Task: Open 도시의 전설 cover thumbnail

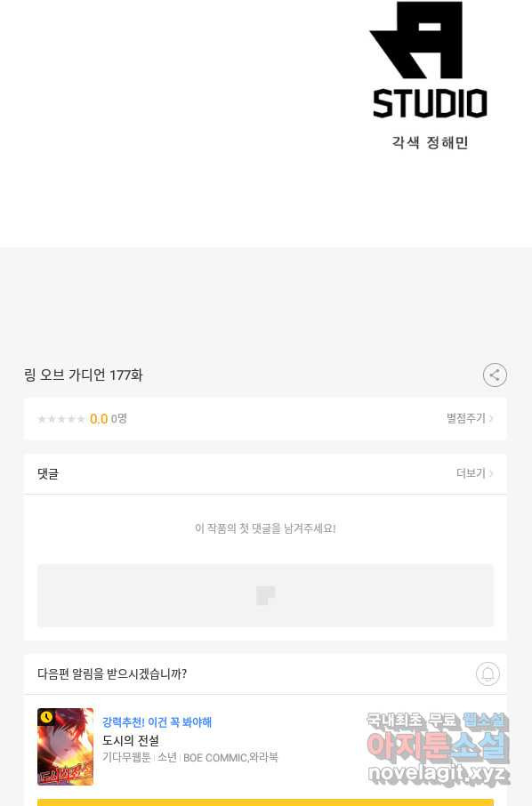Action: [65, 746]
